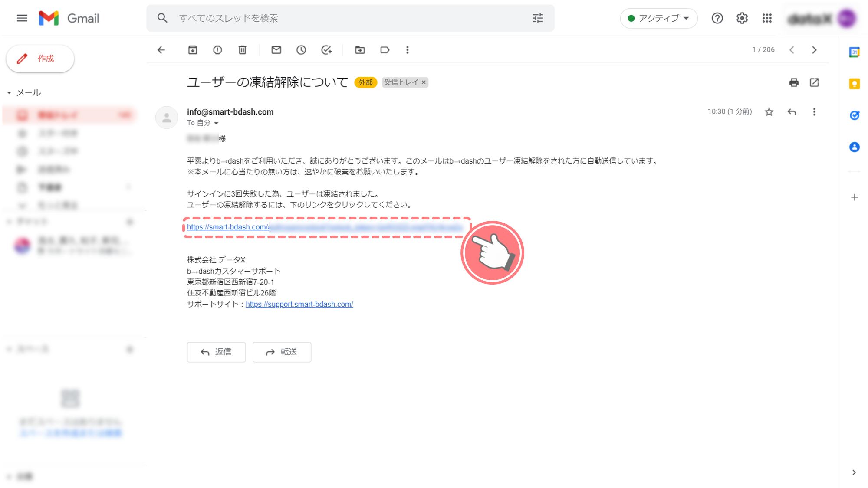Image resolution: width=868 pixels, height=488 pixels.
Task: Click sender info@smart-bdash.com
Action: 230,112
